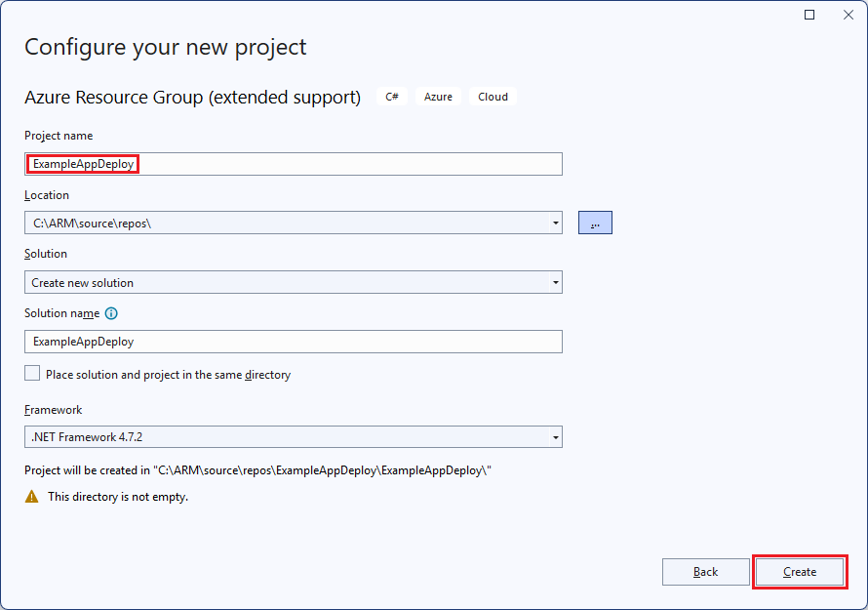Screen dimensions: 868x610
Task: Enable placing solution and project in same directory
Action: [32, 373]
